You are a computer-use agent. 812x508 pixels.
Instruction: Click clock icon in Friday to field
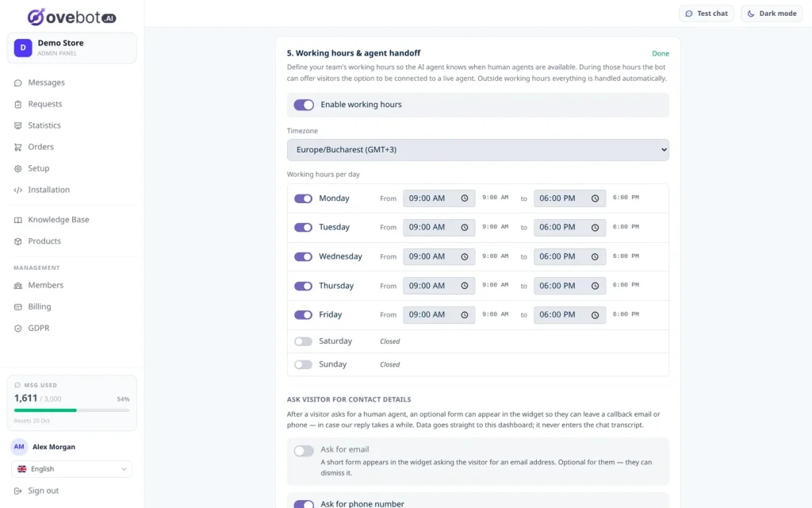(595, 314)
